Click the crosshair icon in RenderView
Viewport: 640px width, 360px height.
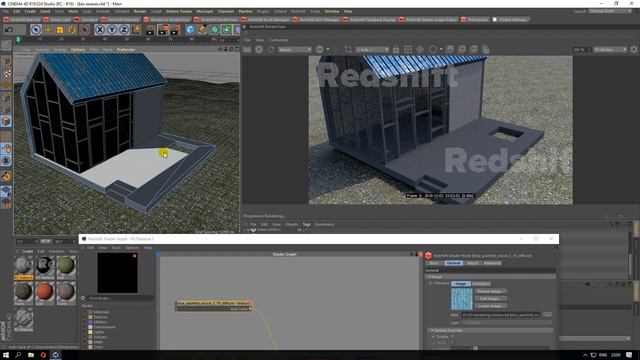pos(420,49)
